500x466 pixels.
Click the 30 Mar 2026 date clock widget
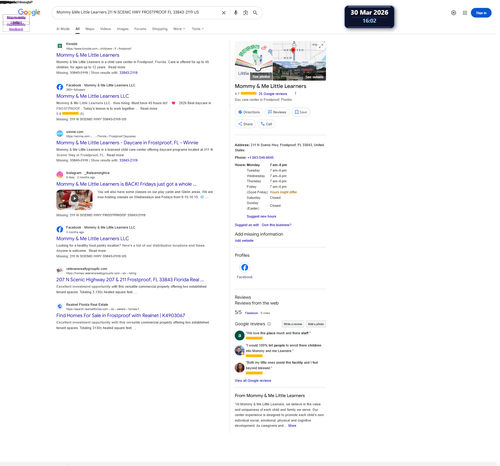tap(369, 17)
